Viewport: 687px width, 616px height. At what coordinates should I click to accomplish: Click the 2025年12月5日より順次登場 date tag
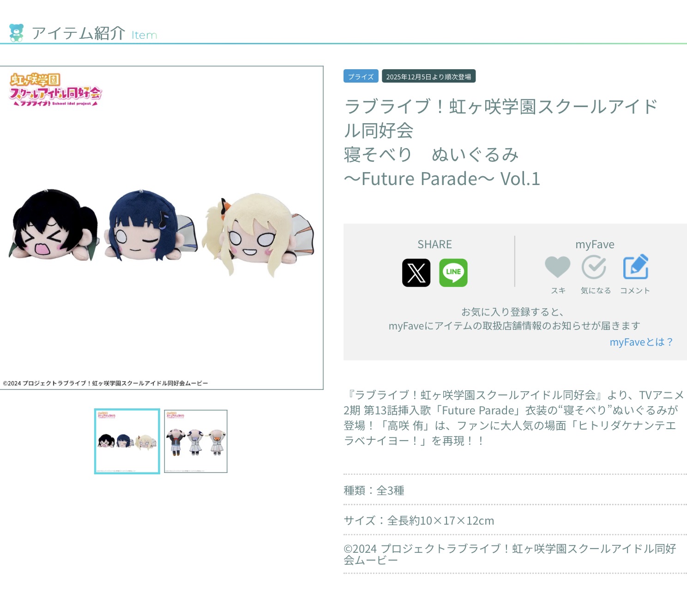click(x=428, y=76)
